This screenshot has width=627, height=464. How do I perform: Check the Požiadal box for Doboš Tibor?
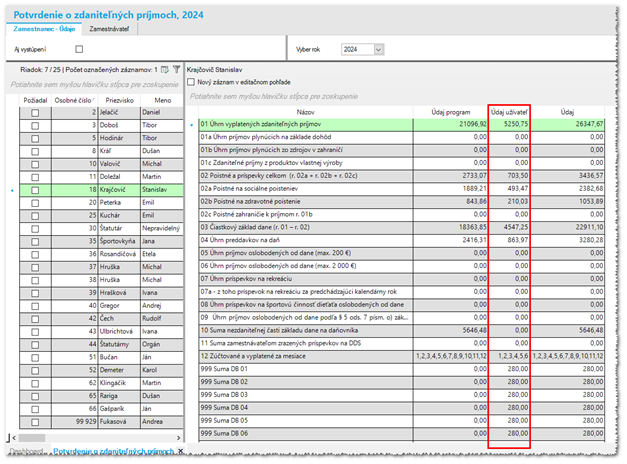(x=35, y=126)
